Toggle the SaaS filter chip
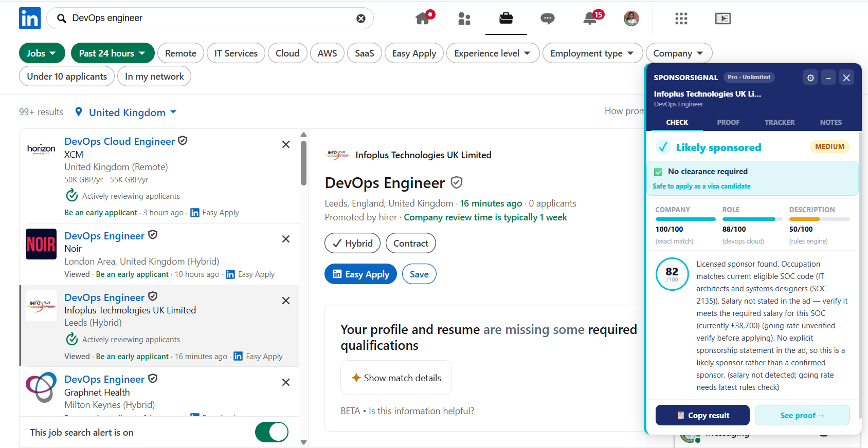The image size is (868, 448). 364,53
